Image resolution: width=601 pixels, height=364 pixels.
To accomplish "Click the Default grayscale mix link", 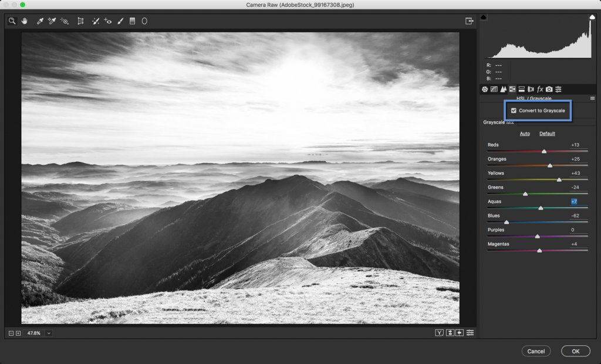I will pyautogui.click(x=546, y=133).
